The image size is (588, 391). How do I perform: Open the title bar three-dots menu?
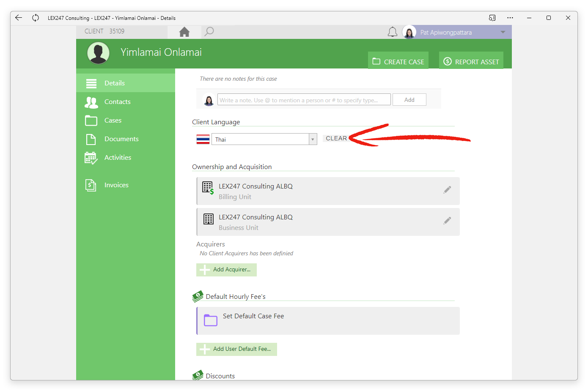(x=510, y=18)
